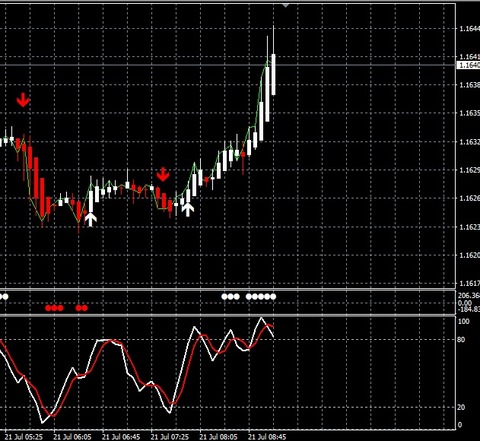Click the stochastic 20 level label
The width and height of the screenshot is (480, 441).
click(461, 407)
